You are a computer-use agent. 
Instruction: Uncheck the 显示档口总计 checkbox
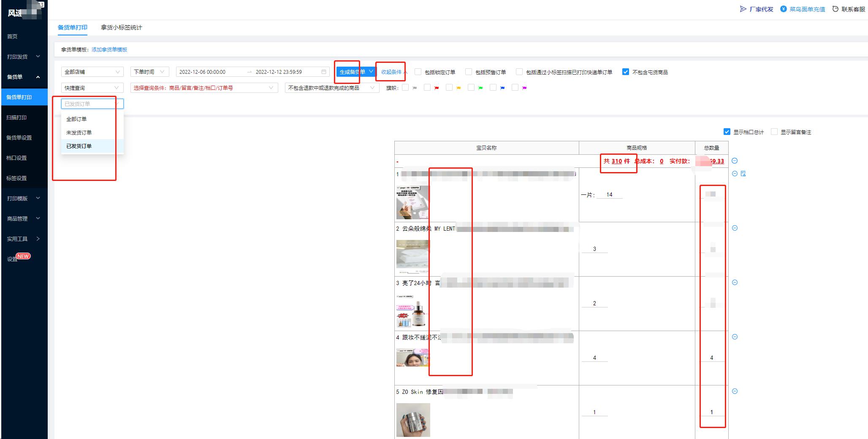click(x=727, y=132)
